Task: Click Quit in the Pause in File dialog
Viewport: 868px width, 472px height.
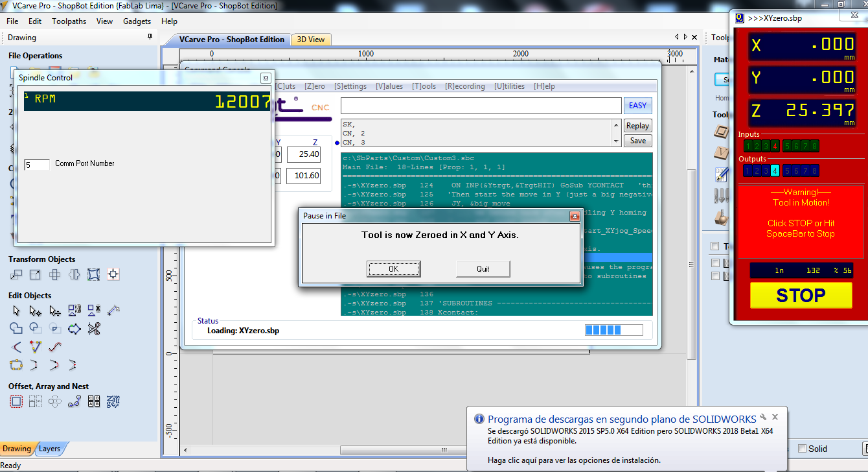Action: (x=483, y=268)
